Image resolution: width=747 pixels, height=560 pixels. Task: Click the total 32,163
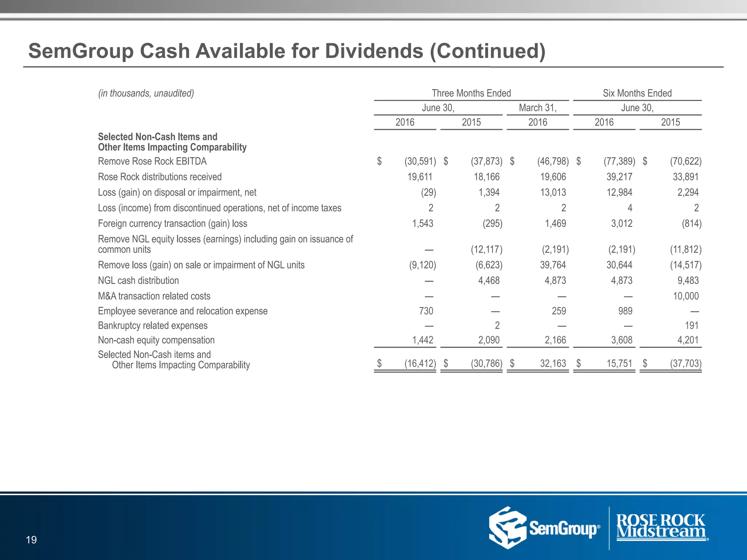pyautogui.click(x=553, y=363)
